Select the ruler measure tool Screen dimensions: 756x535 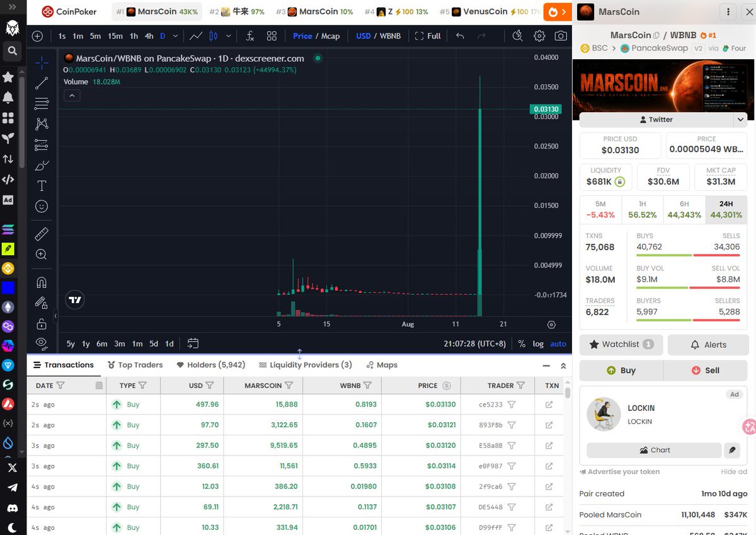tap(42, 234)
